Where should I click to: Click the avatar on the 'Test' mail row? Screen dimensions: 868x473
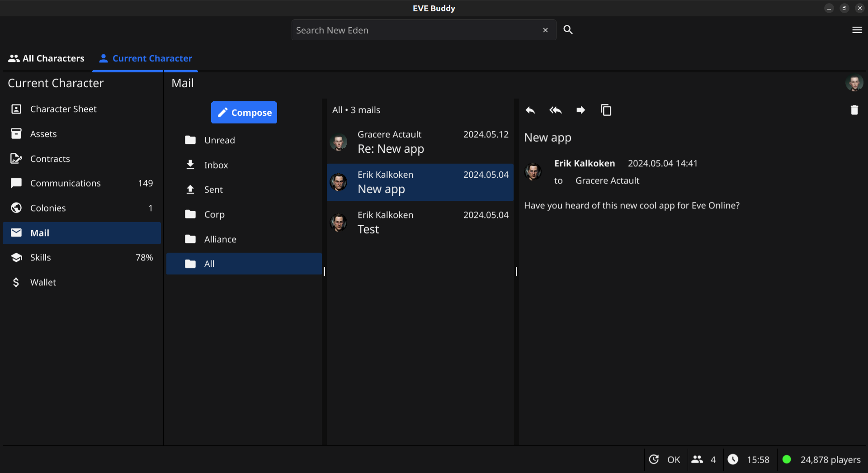[x=339, y=222]
